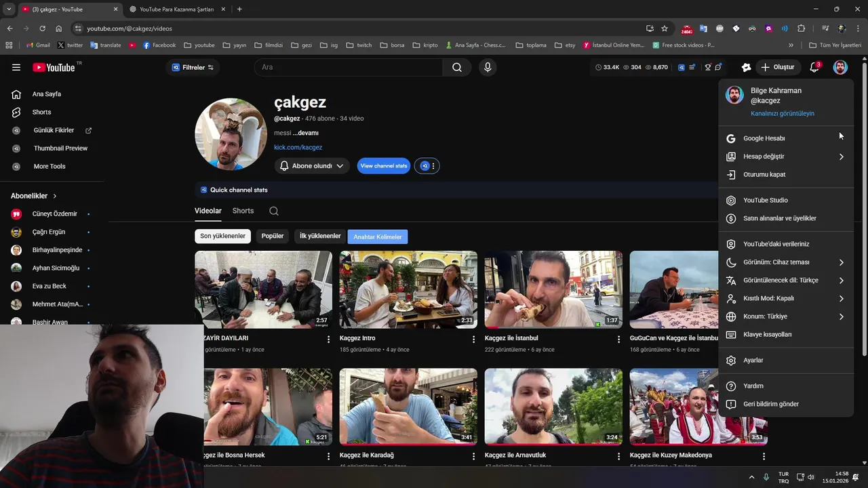
Task: Open options for Kaçgez Intro video
Action: [473, 339]
